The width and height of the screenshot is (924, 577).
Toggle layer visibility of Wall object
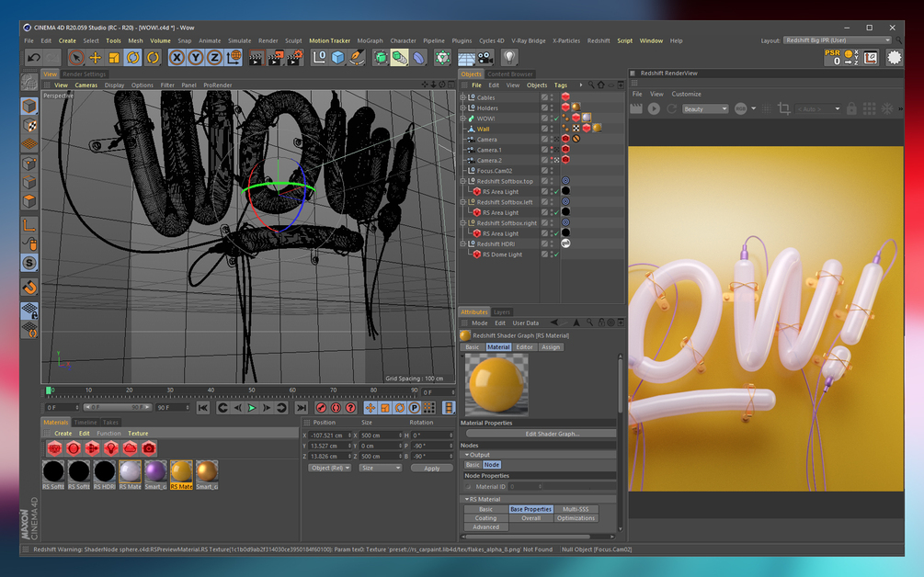tap(544, 129)
